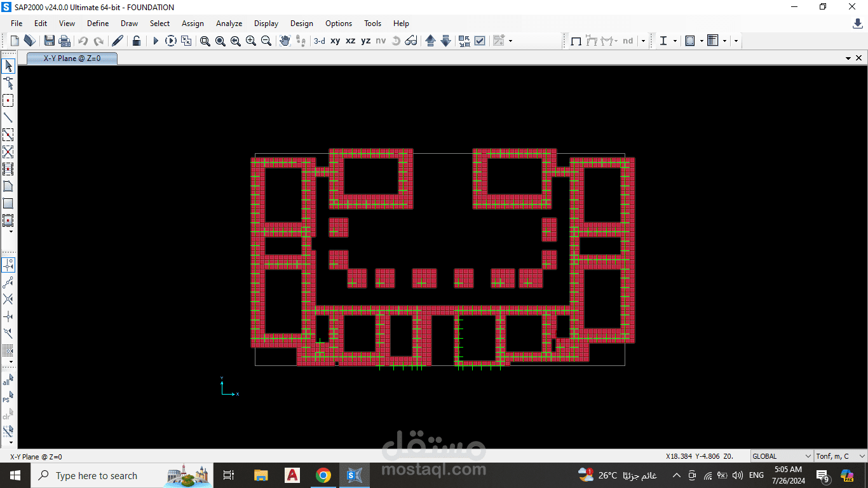868x488 pixels.
Task: Open the Assign menu
Action: (x=193, y=24)
